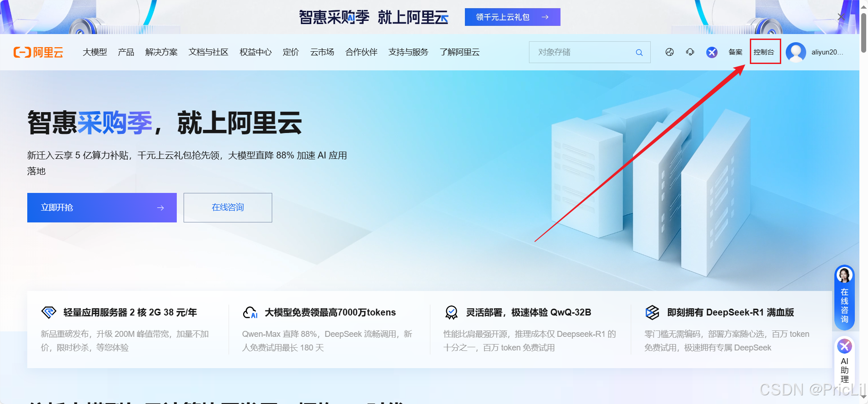The height and width of the screenshot is (404, 868).
Task: Open the 解决方案 menu
Action: point(161,52)
